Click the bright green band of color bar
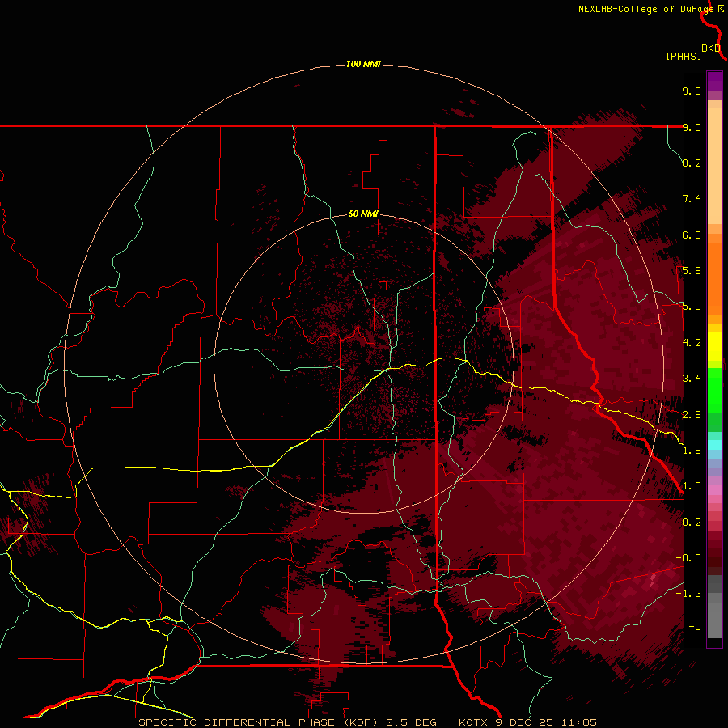The height and width of the screenshot is (728, 728). [714, 390]
